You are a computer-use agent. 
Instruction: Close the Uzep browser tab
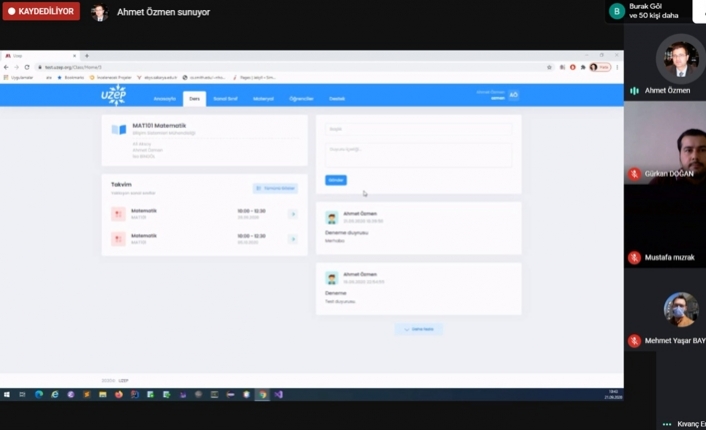(x=74, y=56)
